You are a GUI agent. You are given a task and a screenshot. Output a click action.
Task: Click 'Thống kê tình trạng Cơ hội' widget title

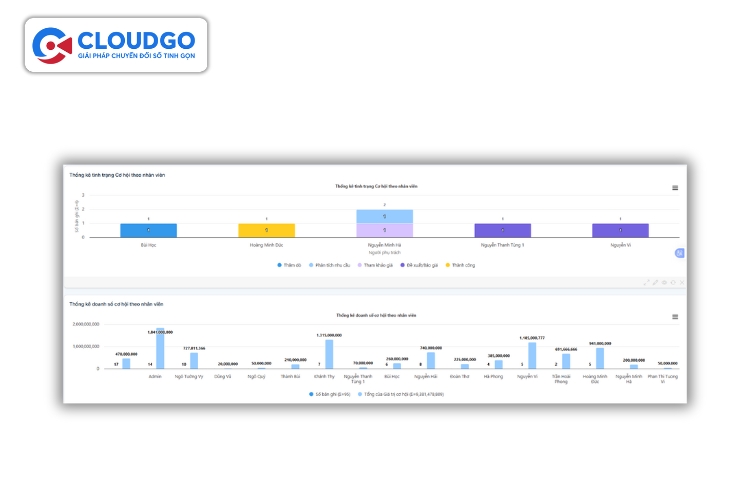(x=117, y=175)
